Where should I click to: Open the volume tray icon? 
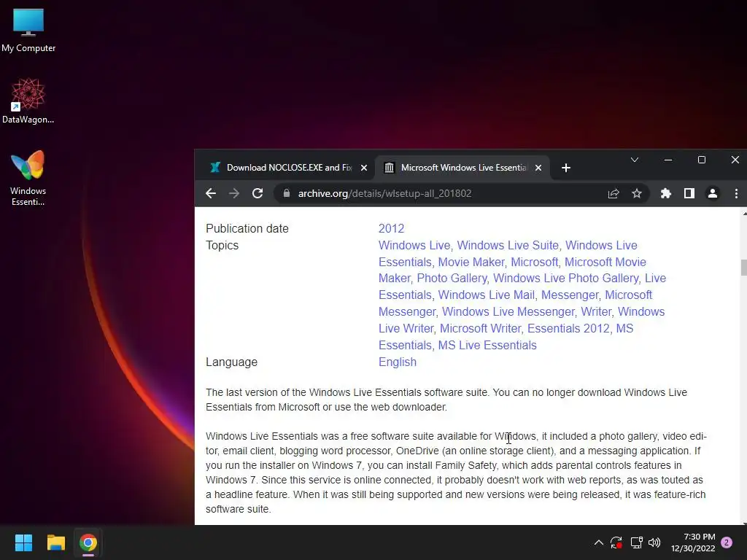(654, 542)
